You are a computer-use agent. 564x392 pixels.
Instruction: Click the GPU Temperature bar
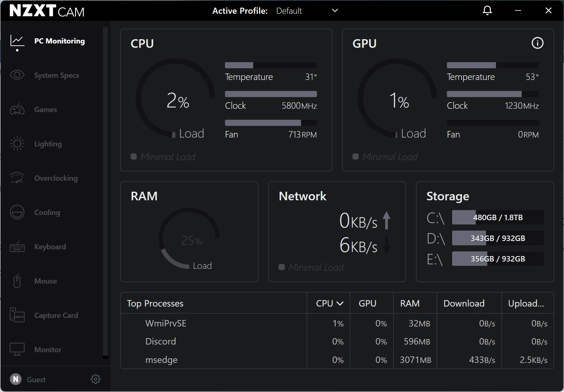[493, 65]
